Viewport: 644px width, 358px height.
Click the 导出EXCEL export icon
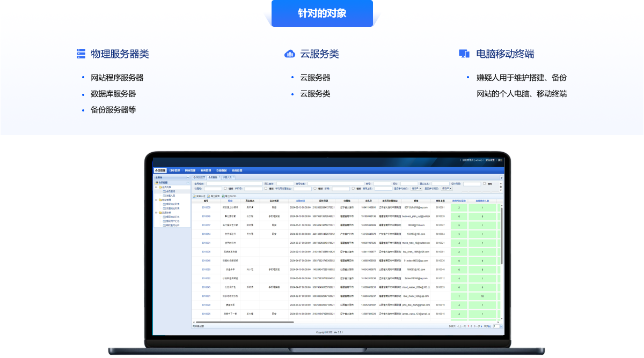223,196
